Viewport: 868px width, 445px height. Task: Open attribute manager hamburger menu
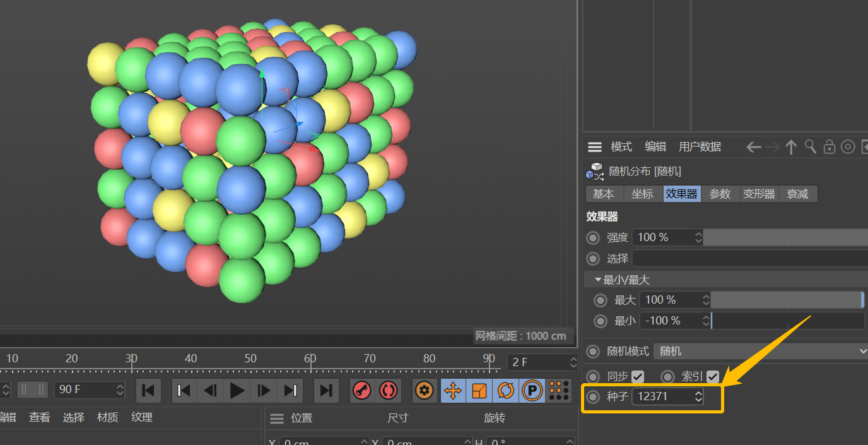tap(595, 147)
